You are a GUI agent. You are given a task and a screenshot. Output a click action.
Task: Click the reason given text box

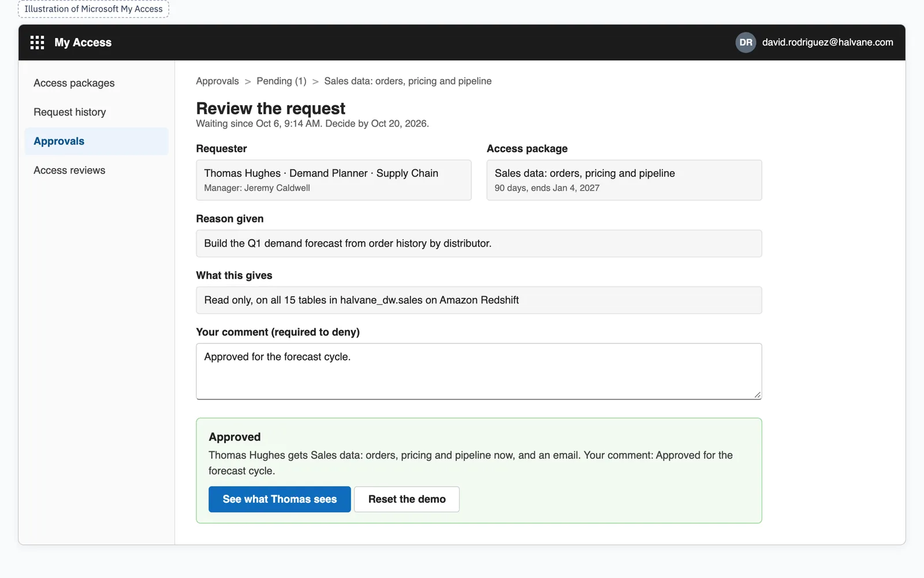[479, 243]
